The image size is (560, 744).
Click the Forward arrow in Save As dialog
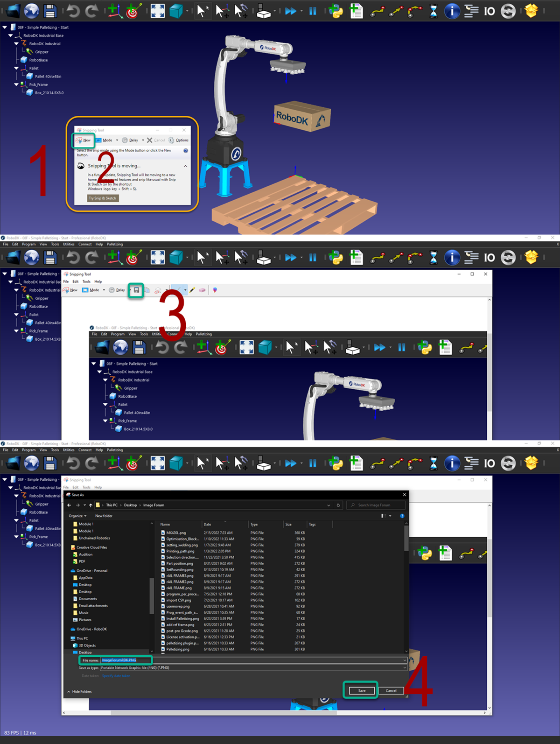[x=77, y=505]
